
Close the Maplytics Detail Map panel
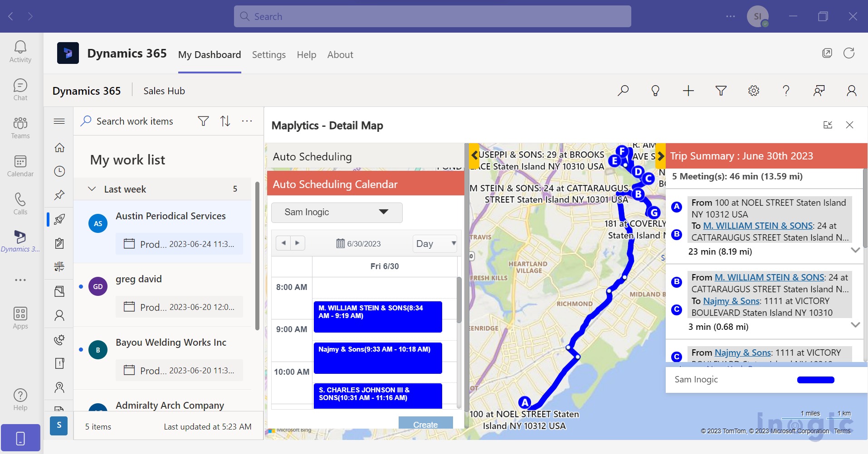[850, 125]
